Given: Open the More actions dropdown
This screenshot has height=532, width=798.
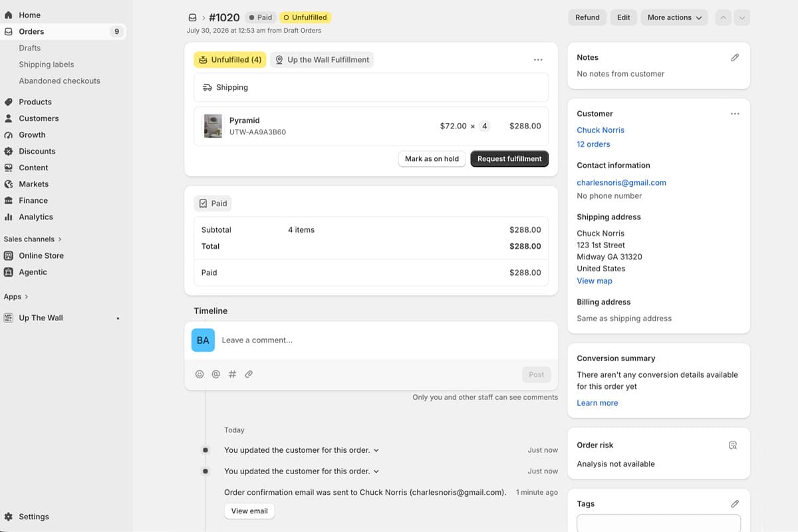Looking at the screenshot, I should point(674,17).
